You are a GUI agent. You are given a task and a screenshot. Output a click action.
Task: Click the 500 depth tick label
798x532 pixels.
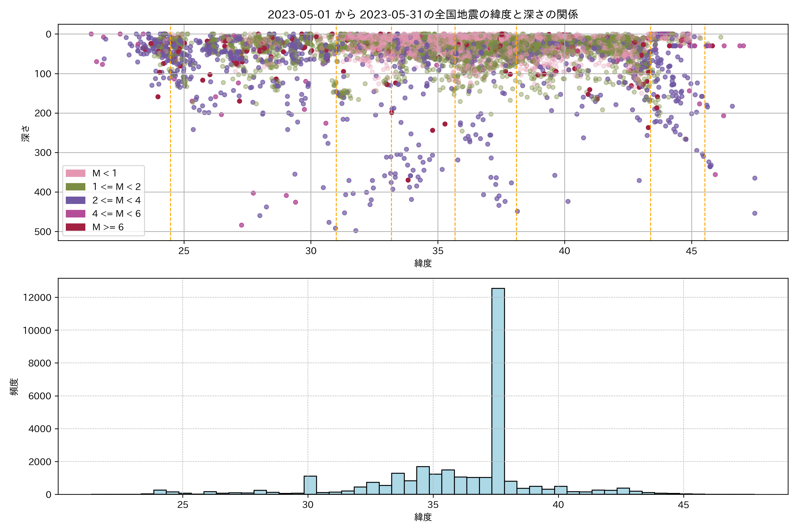(x=43, y=232)
